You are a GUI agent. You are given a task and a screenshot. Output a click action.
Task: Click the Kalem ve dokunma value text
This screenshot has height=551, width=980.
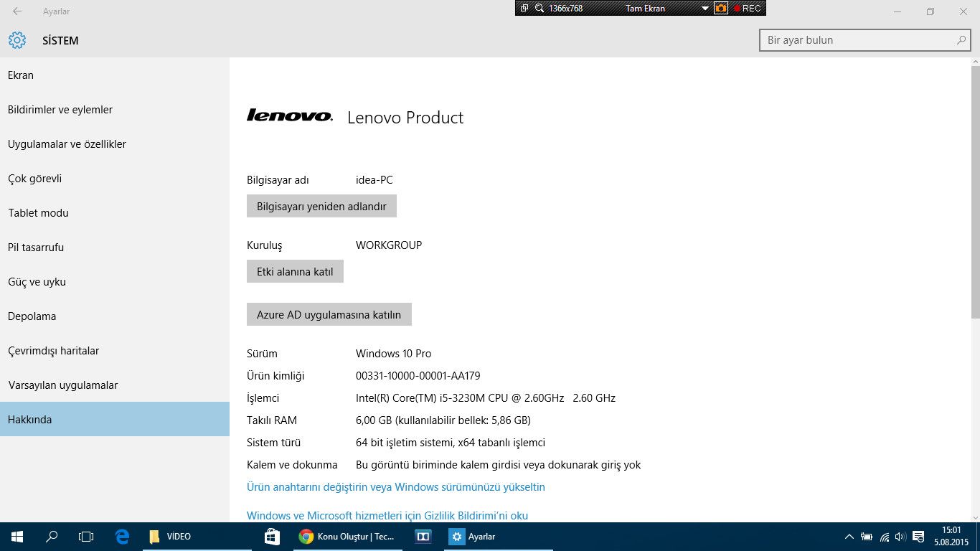point(499,465)
